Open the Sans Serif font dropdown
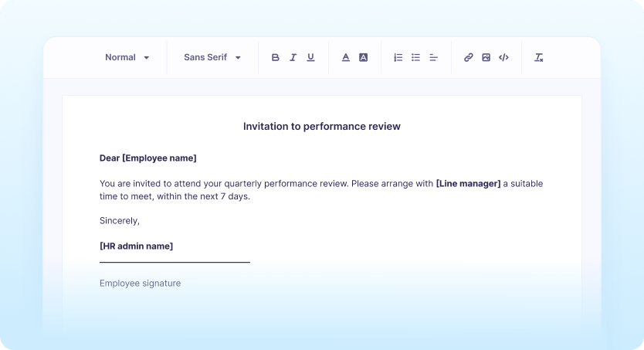This screenshot has width=644, height=350. click(205, 57)
